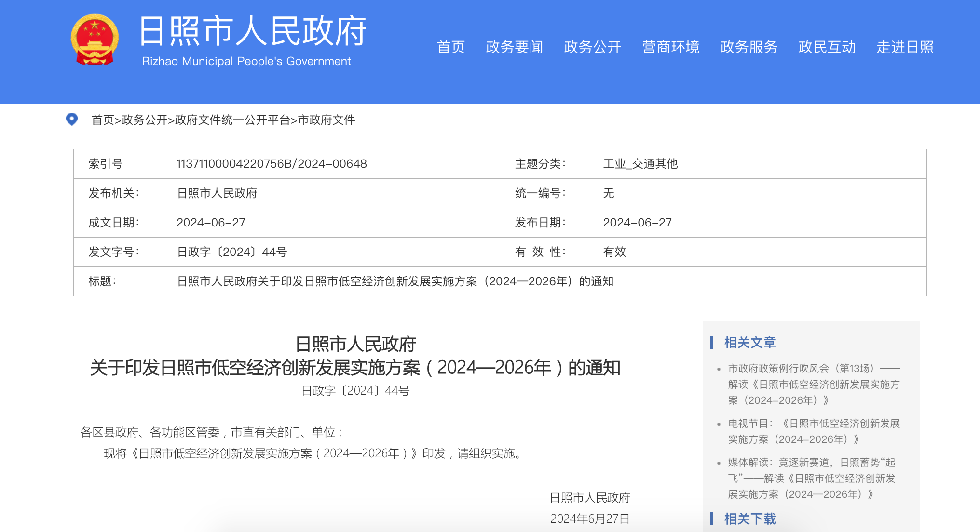Select 政务要闻 in the navigation
Screen dimensions: 980x532
click(x=514, y=47)
